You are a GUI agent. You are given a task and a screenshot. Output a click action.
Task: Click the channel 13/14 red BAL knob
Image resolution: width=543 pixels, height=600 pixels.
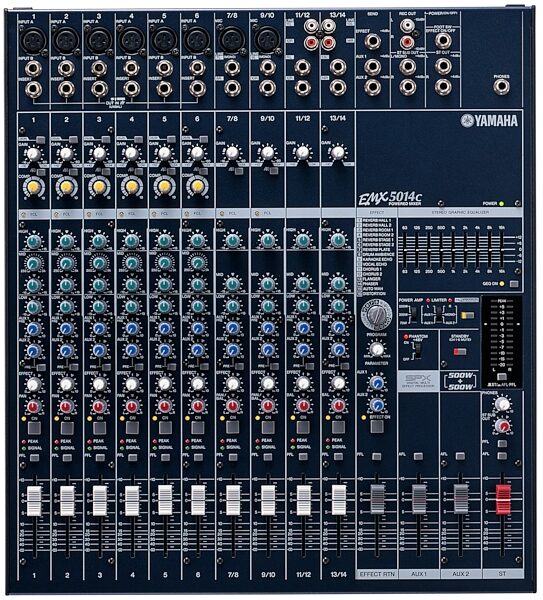tap(338, 405)
